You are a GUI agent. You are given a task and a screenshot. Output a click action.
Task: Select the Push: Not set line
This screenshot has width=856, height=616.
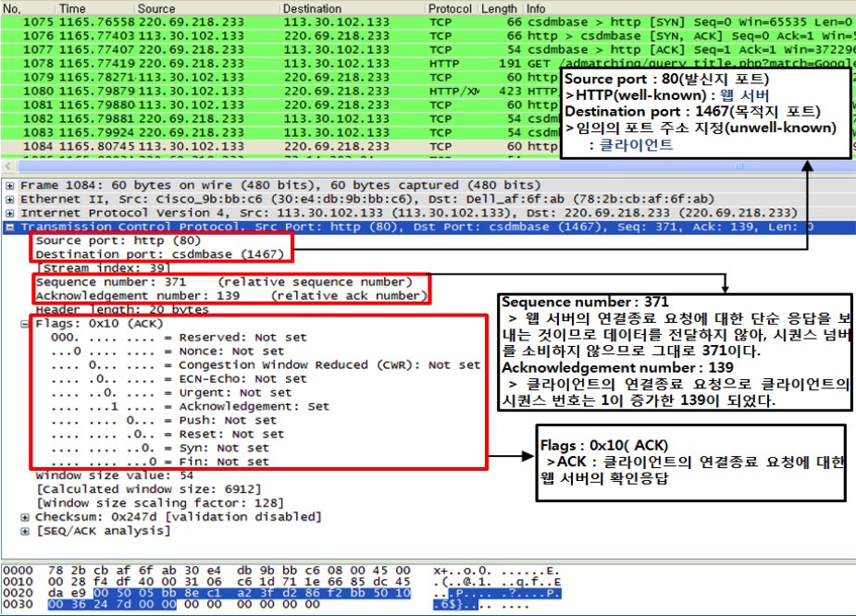[x=164, y=421]
